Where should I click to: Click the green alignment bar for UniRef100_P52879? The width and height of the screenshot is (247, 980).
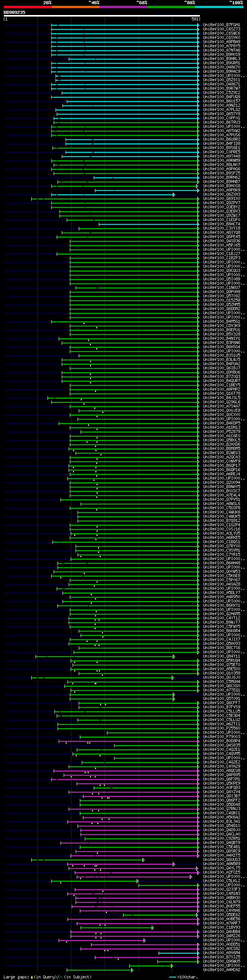point(140,432)
